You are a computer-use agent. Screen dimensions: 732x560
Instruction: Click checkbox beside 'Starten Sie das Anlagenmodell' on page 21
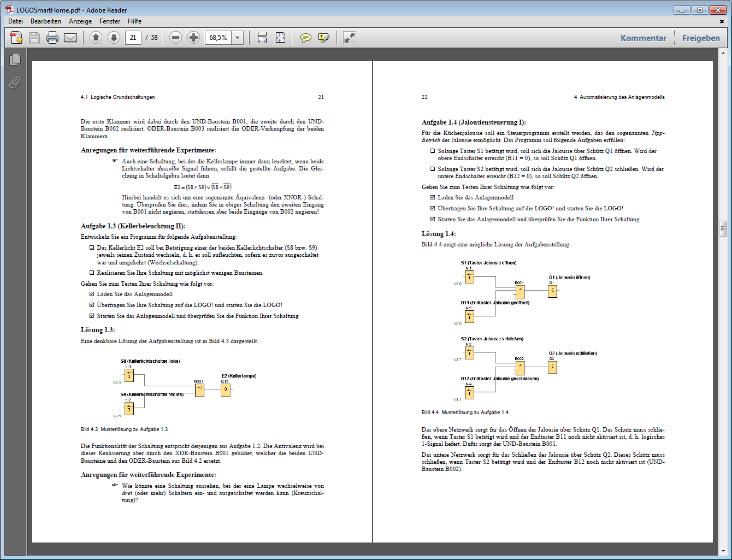[92, 316]
